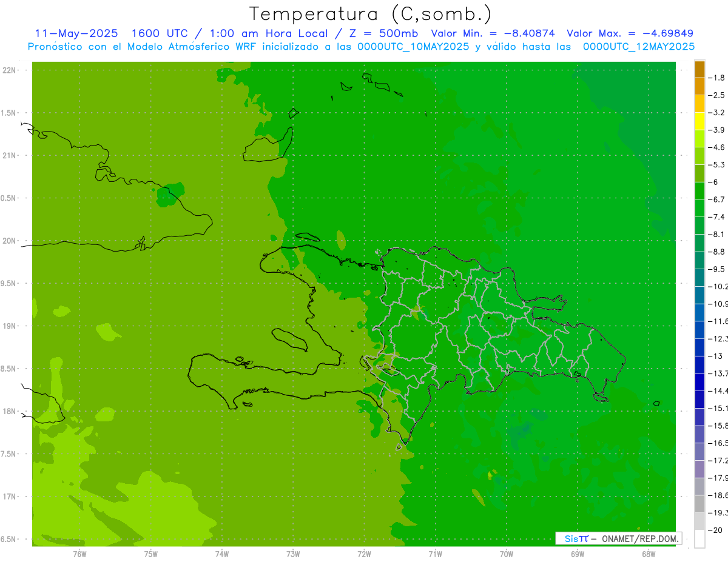The width and height of the screenshot is (728, 562).
Task: Pick the orange swatch between -1.8 and -2.5
Action: (x=699, y=86)
